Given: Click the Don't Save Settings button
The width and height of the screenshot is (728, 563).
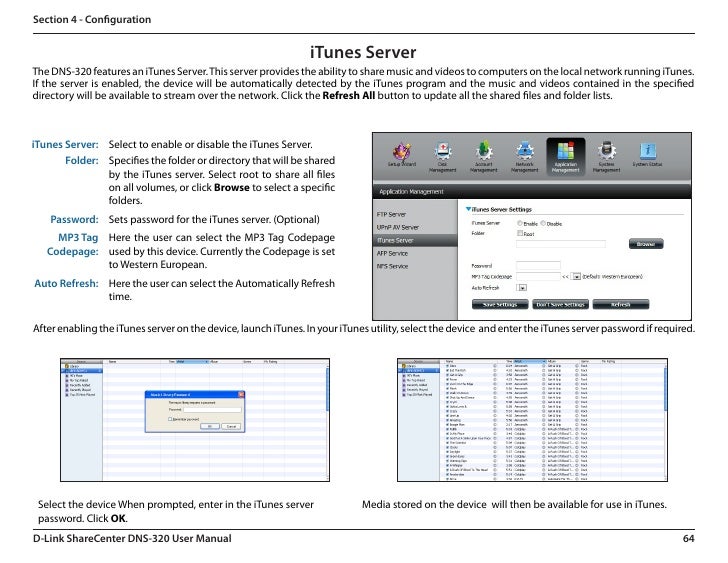Looking at the screenshot, I should (x=560, y=304).
